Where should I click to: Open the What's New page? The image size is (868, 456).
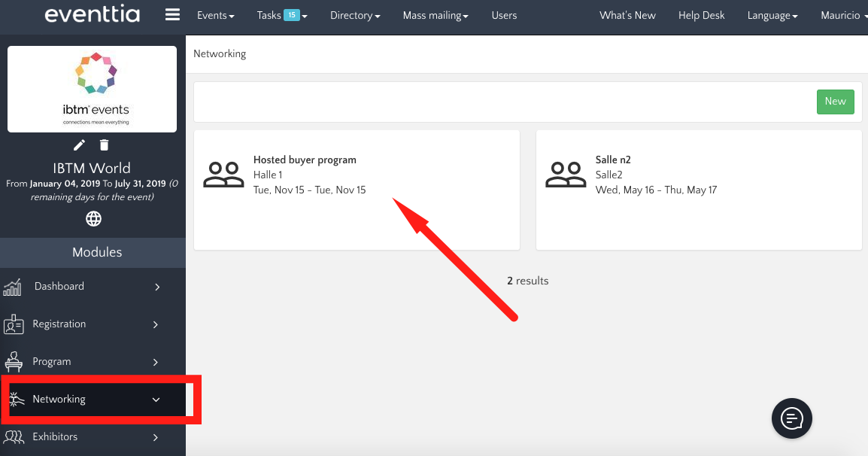pos(627,15)
